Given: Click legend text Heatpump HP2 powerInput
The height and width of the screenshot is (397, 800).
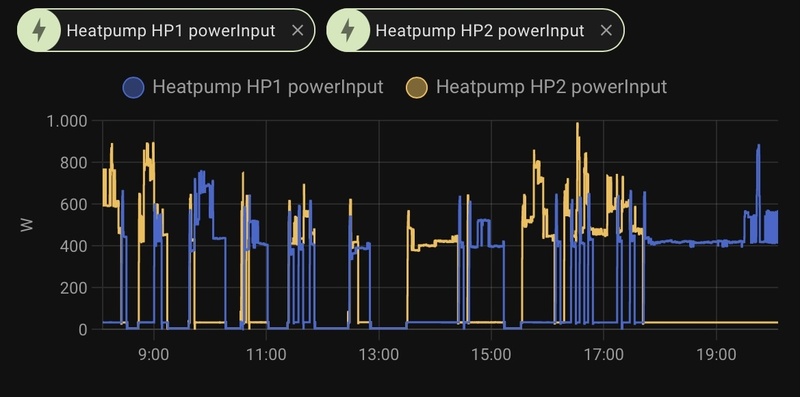Looking at the screenshot, I should point(552,87).
